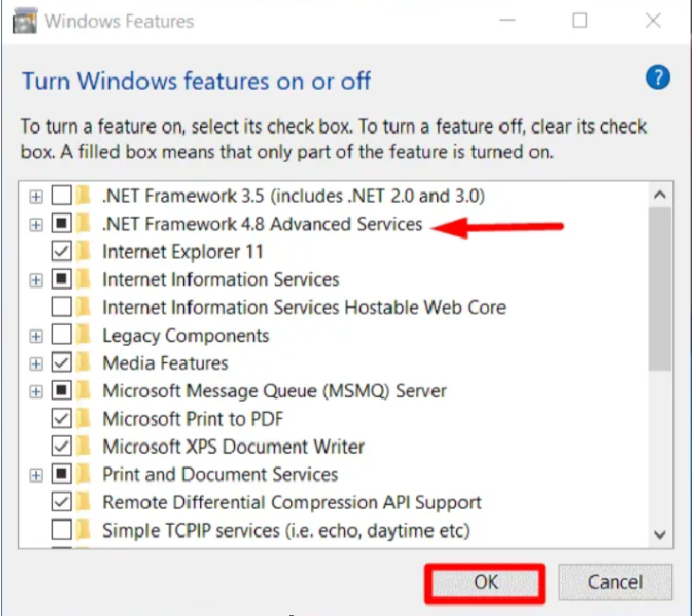This screenshot has height=616, width=692.
Task: Click the folder icon beside Microsoft Print to PDF
Action: (83, 418)
